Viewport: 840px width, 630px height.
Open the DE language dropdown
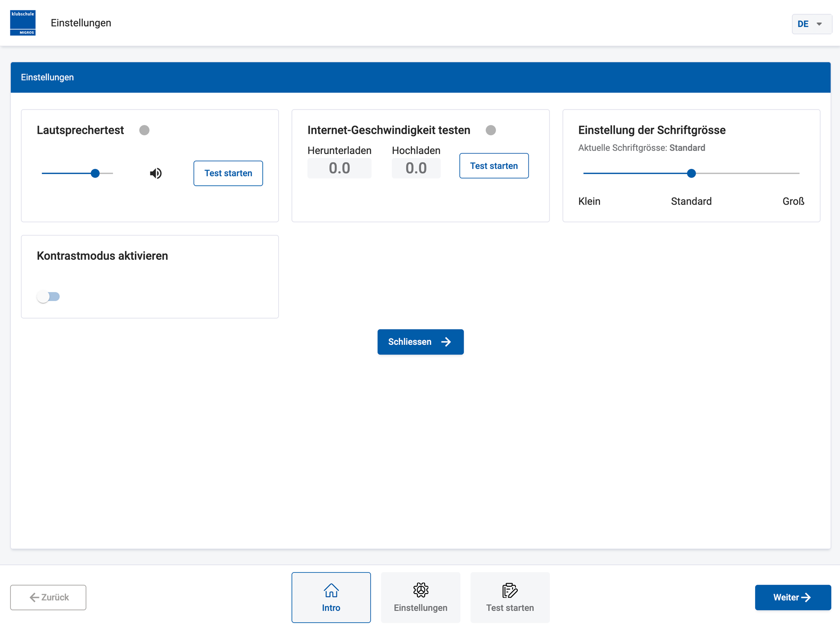click(x=811, y=24)
